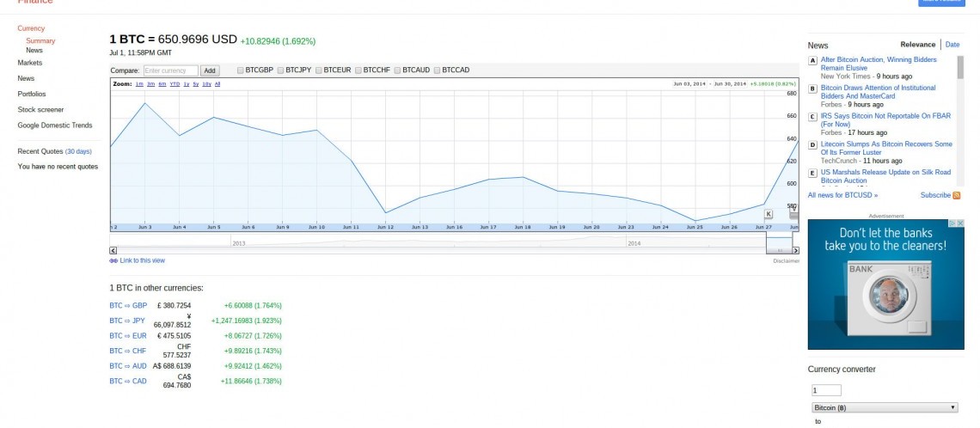
Task: Open All news for BTCUSD link
Action: [x=842, y=196]
